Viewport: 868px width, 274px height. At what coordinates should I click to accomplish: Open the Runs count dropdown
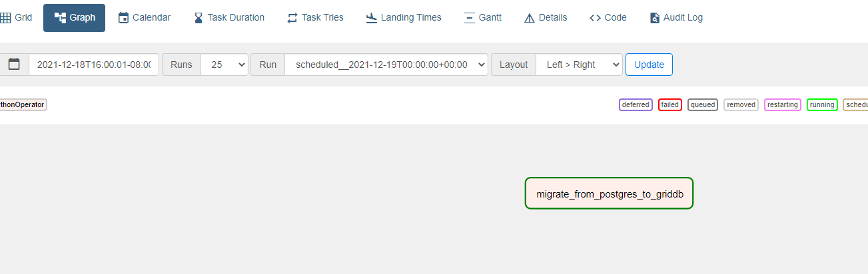point(224,65)
